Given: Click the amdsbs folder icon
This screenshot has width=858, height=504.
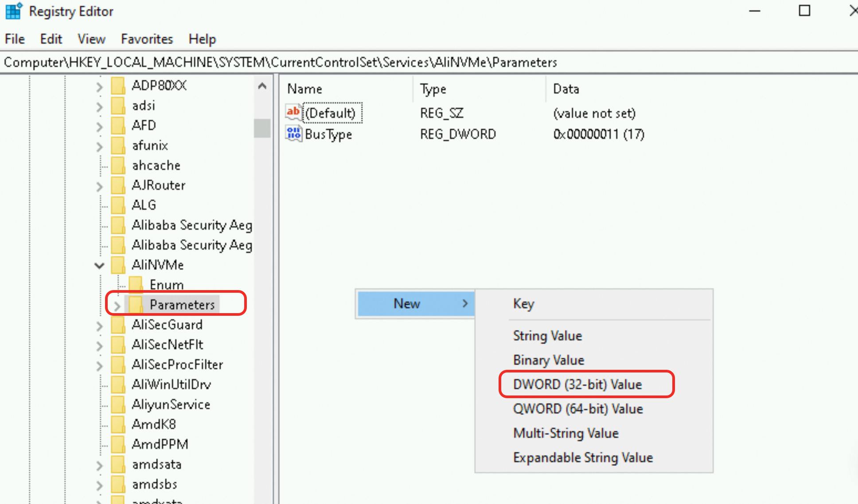Looking at the screenshot, I should pos(118,484).
